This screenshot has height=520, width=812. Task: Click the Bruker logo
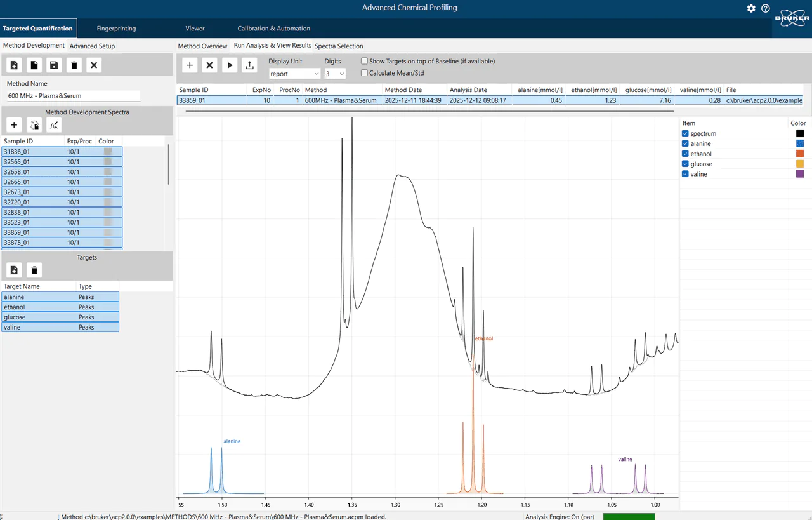pos(792,17)
